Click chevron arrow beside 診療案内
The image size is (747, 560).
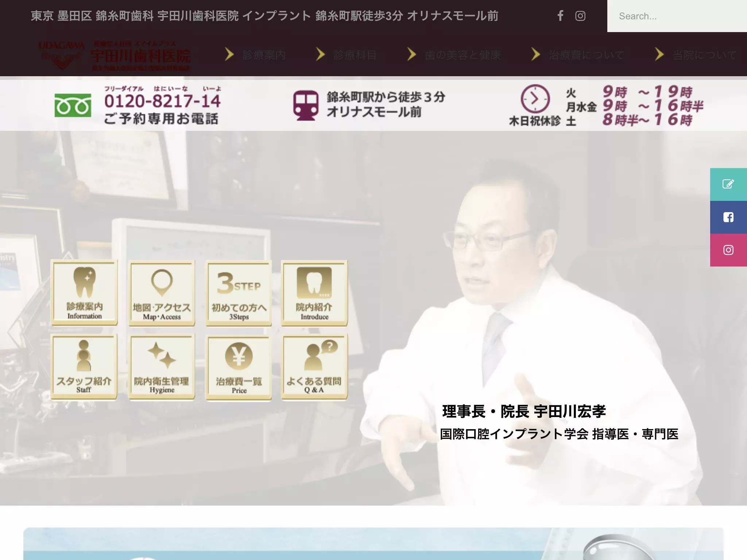229,54
